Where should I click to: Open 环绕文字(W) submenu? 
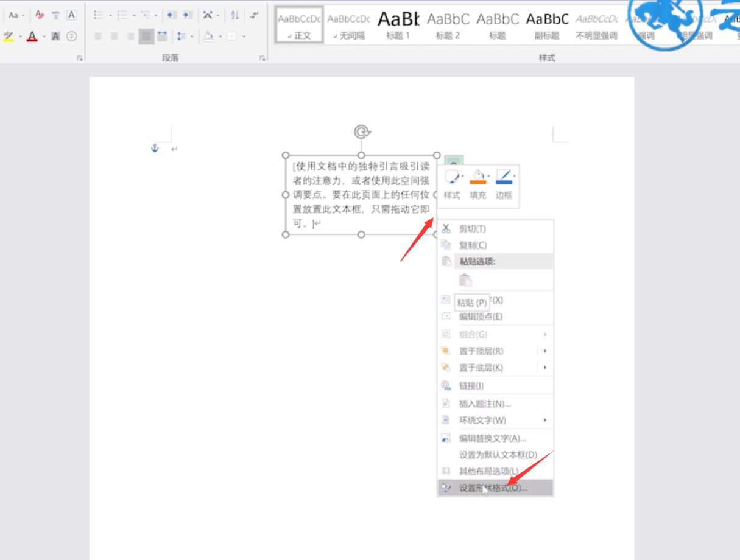coord(495,420)
